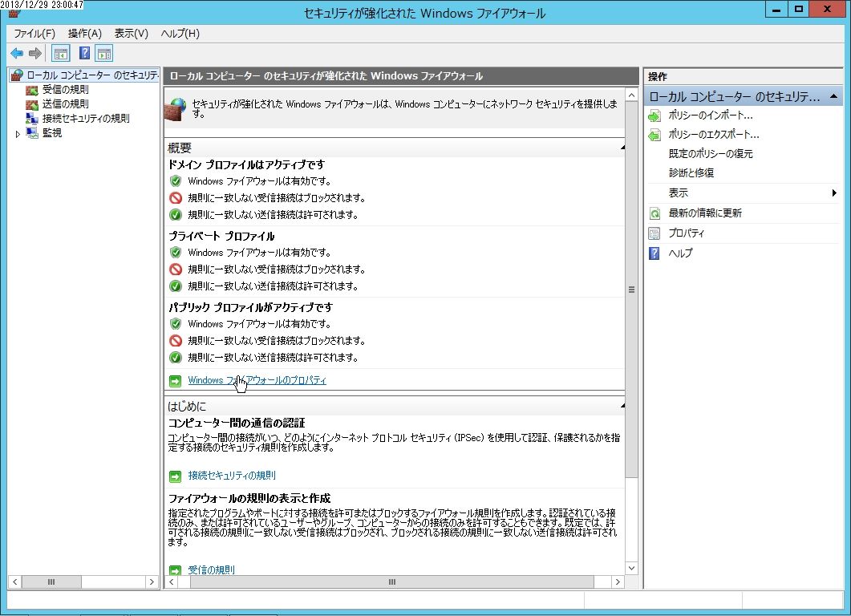Click 最新の情報に更新 action
The image size is (851, 616).
pos(705,213)
